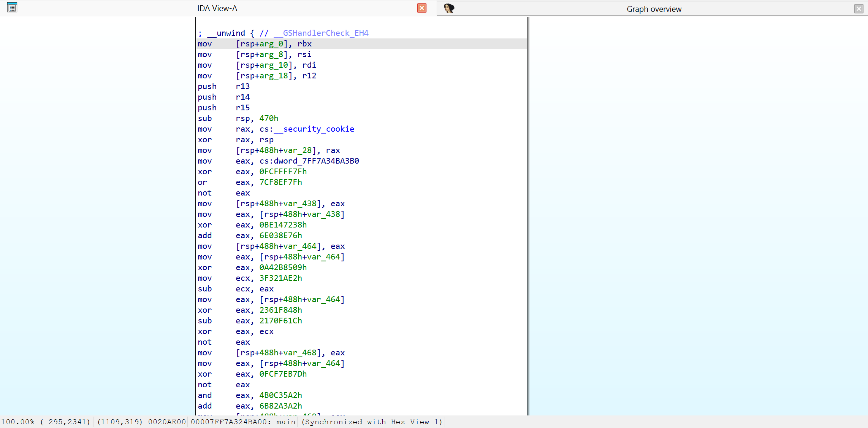Close the IDA View-A window
This screenshot has width=868, height=428.
pos(421,8)
